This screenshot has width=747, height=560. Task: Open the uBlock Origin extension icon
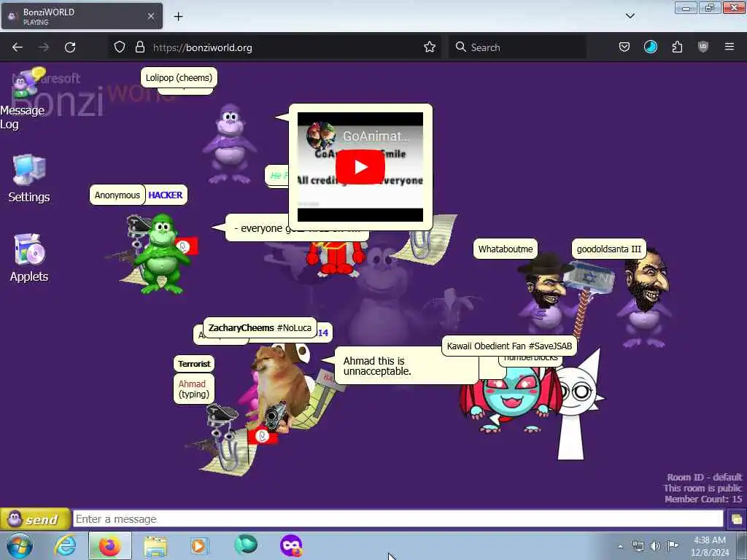coord(703,47)
